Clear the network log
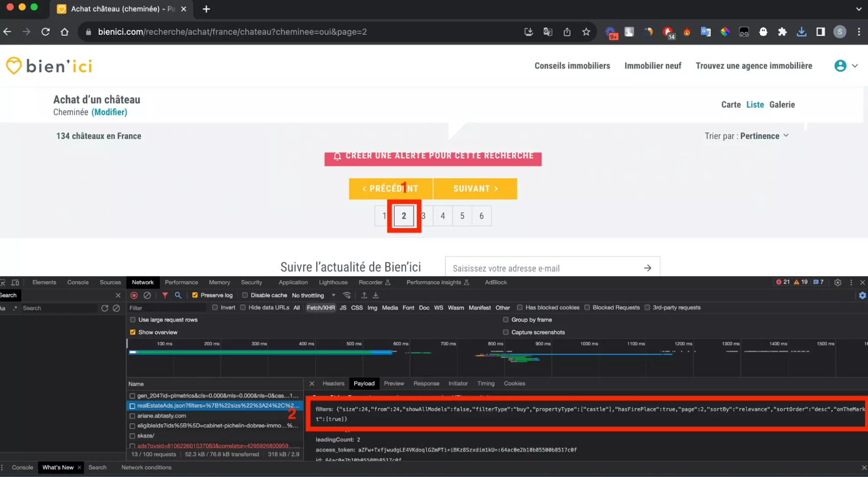 [x=147, y=295]
